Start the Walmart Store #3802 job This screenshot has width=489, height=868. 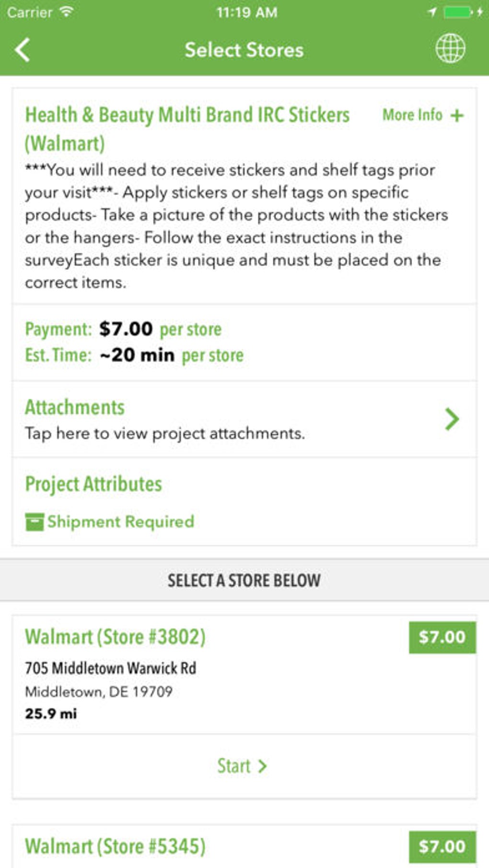coord(234,766)
